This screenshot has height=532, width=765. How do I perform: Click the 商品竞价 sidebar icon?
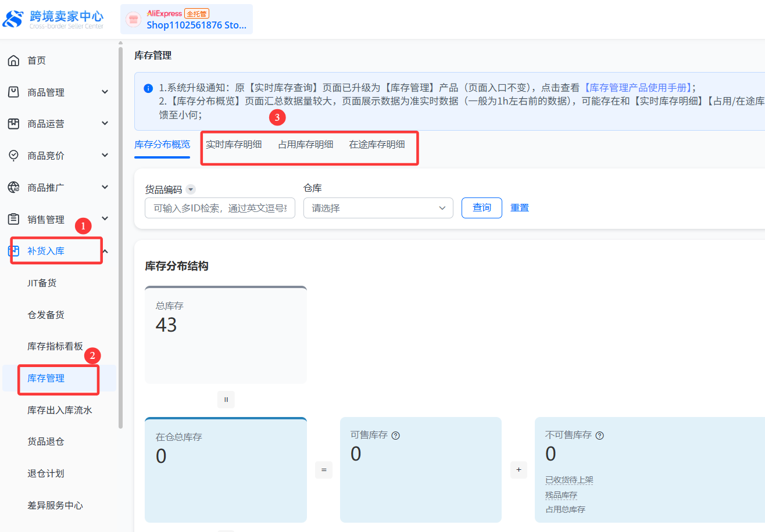click(x=13, y=156)
